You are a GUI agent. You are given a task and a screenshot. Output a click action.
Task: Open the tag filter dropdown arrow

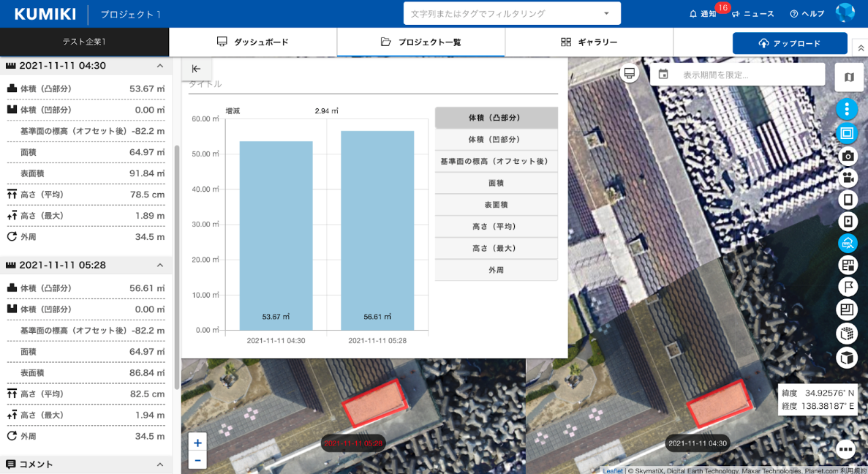[x=606, y=14]
